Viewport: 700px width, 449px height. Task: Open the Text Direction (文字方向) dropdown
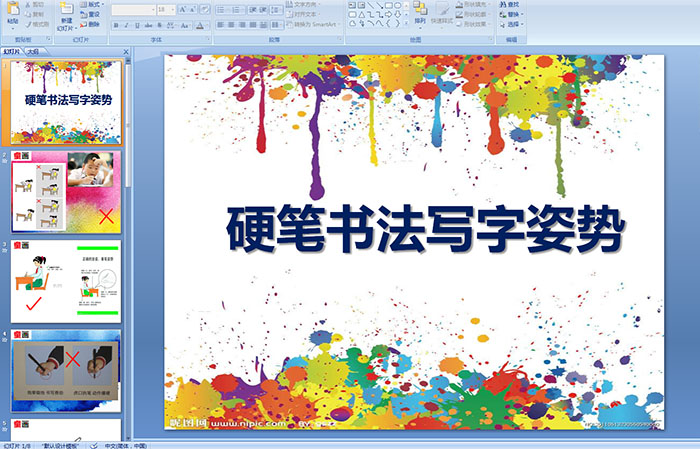[304, 4]
